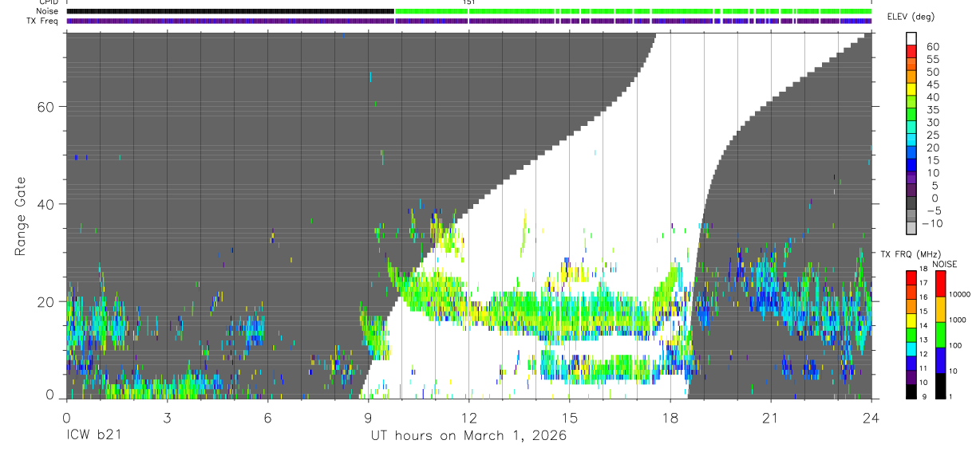Click the light gray bottom ELEV segment

coord(911,227)
